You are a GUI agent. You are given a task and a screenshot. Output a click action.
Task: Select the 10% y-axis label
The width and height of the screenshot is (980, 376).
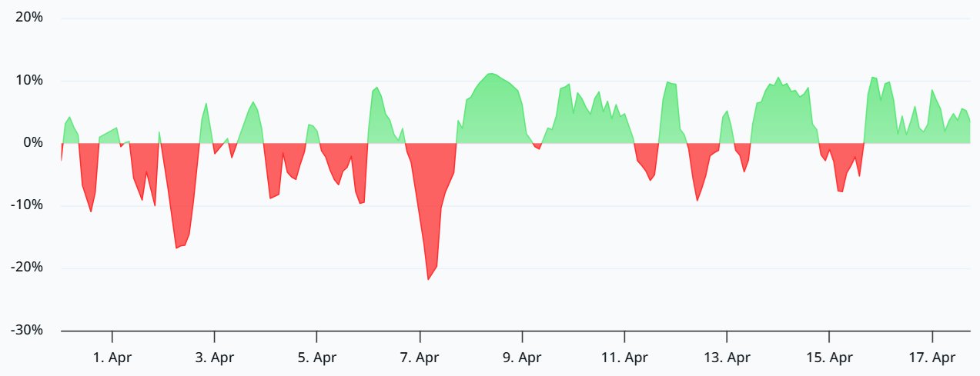(x=28, y=81)
